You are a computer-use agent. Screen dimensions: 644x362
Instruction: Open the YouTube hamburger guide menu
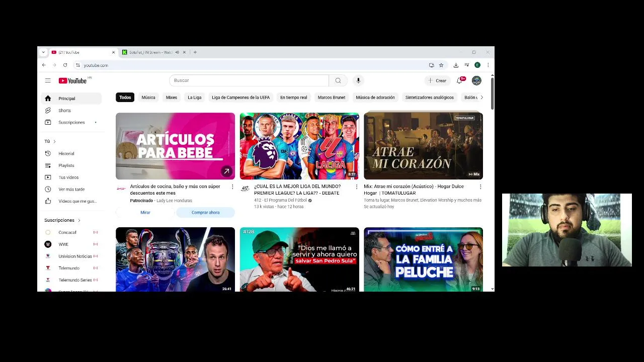click(x=48, y=80)
